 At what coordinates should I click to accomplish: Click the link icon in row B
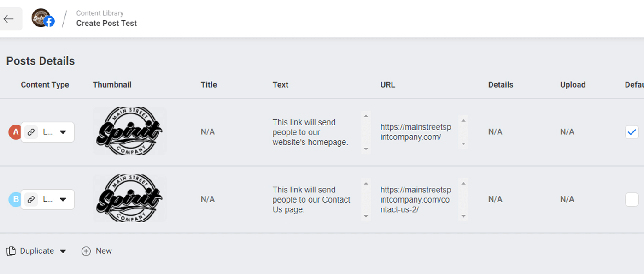pyautogui.click(x=31, y=199)
